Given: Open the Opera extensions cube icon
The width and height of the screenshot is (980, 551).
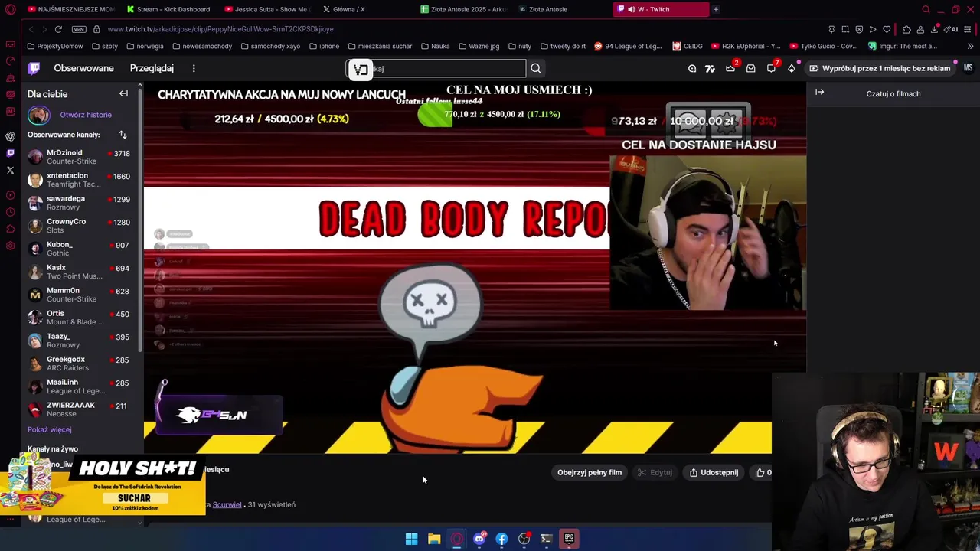Looking at the screenshot, I should (x=906, y=29).
